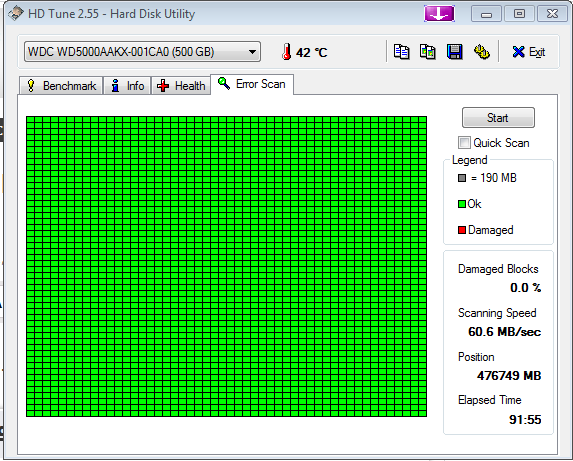Click the green Ok legend swatch

pos(462,204)
